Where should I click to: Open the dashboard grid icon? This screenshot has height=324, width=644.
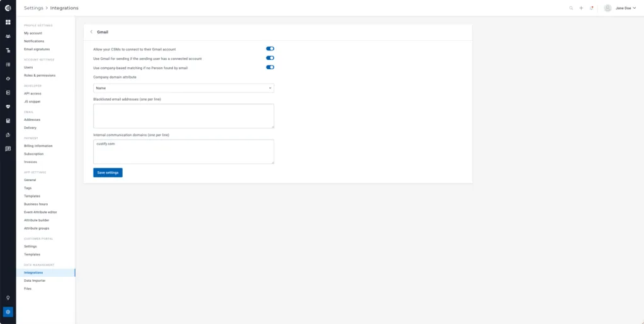pyautogui.click(x=8, y=22)
